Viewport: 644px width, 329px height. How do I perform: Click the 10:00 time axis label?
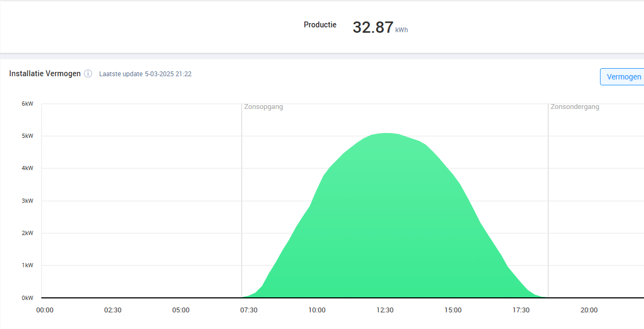(317, 310)
